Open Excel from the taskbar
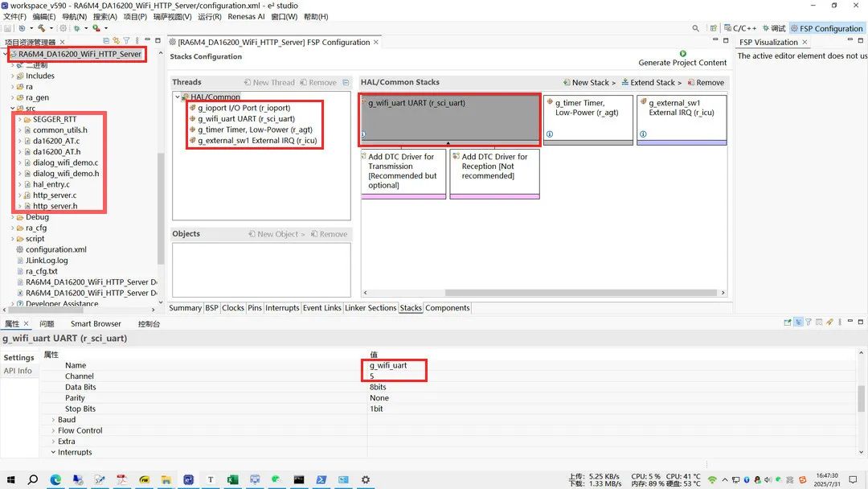The height and width of the screenshot is (489, 868). coord(232,479)
